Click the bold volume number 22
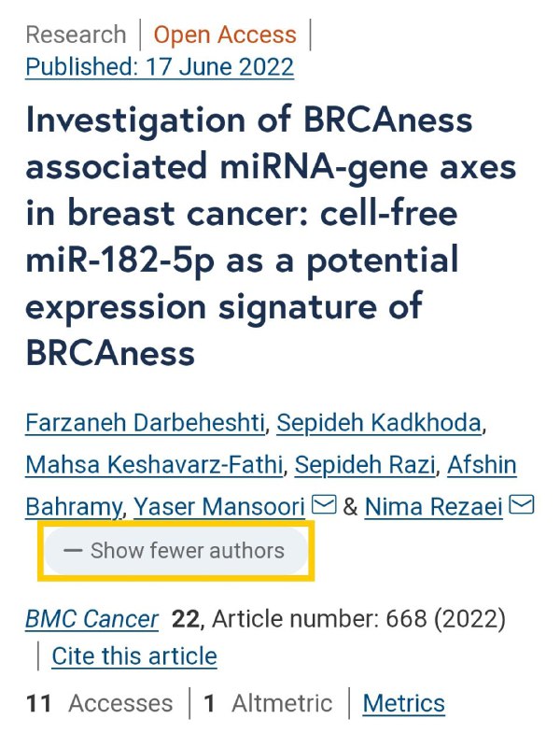The height and width of the screenshot is (747, 560). [185, 619]
